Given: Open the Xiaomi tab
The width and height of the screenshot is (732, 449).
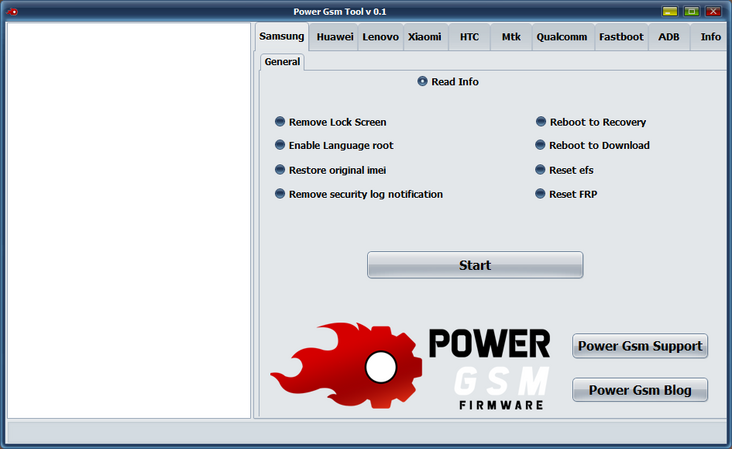Looking at the screenshot, I should pos(425,37).
